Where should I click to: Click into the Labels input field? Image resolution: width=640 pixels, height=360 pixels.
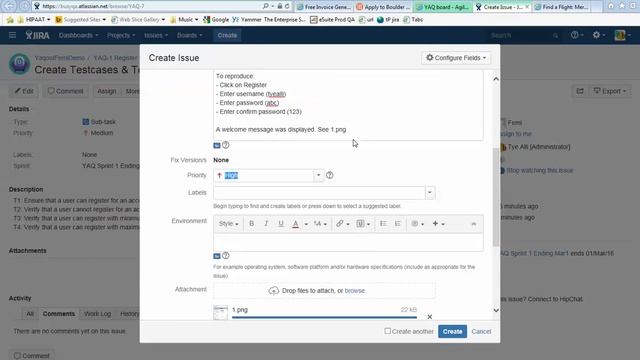point(319,193)
